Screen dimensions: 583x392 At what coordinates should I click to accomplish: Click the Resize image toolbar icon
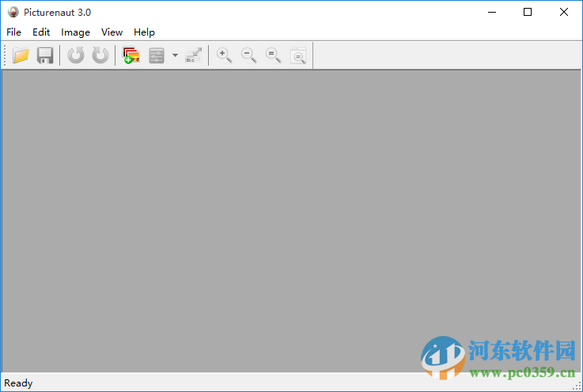(193, 55)
